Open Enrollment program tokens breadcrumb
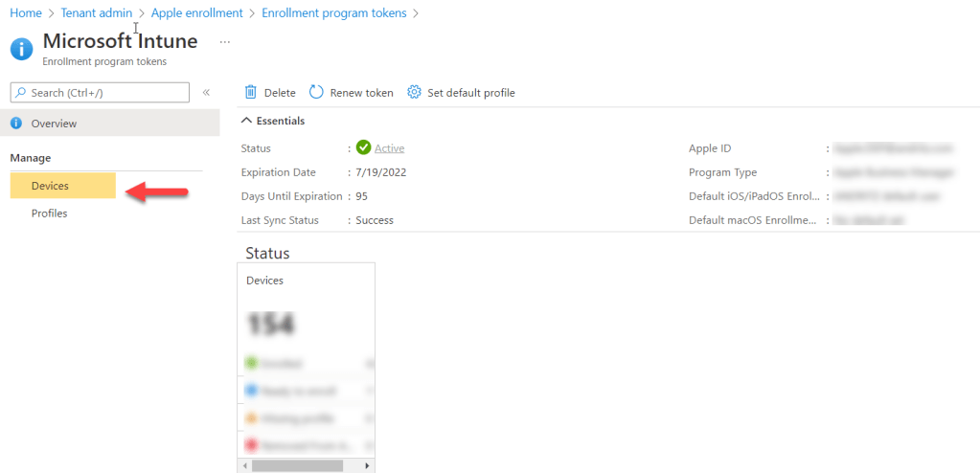Viewport: 980px width, 473px height. pyautogui.click(x=333, y=13)
